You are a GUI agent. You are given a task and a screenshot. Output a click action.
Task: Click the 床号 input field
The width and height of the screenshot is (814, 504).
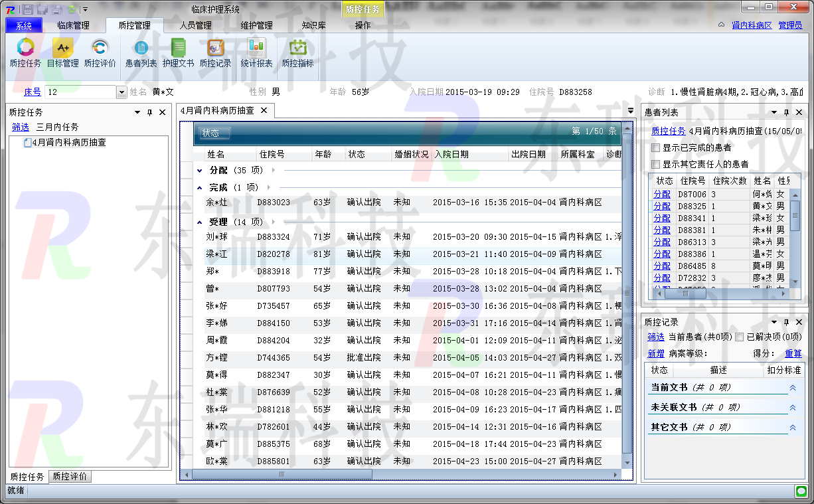click(80, 92)
